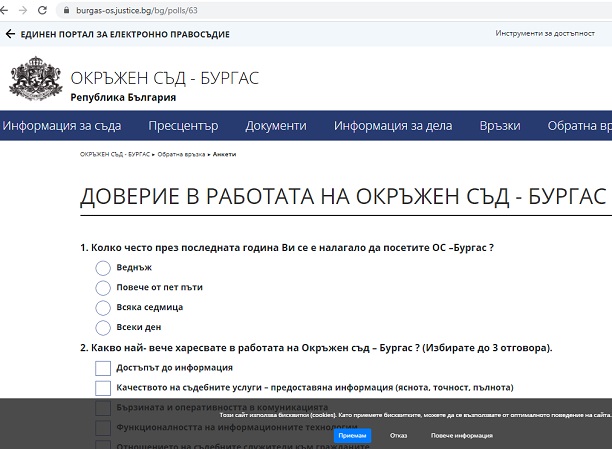
Task: Check Бързината и оперативността checkbox
Action: [103, 408]
